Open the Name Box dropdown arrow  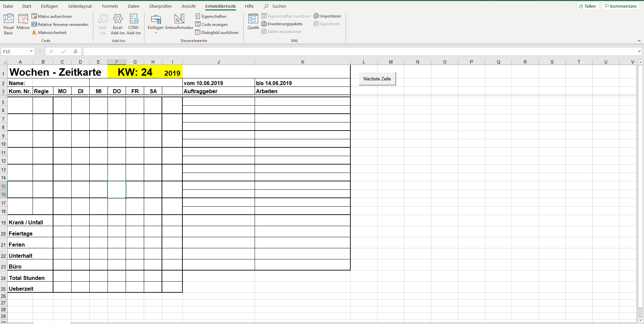31,51
